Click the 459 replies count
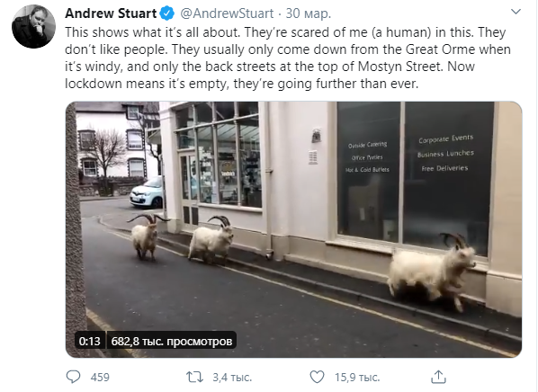 pyautogui.click(x=100, y=378)
